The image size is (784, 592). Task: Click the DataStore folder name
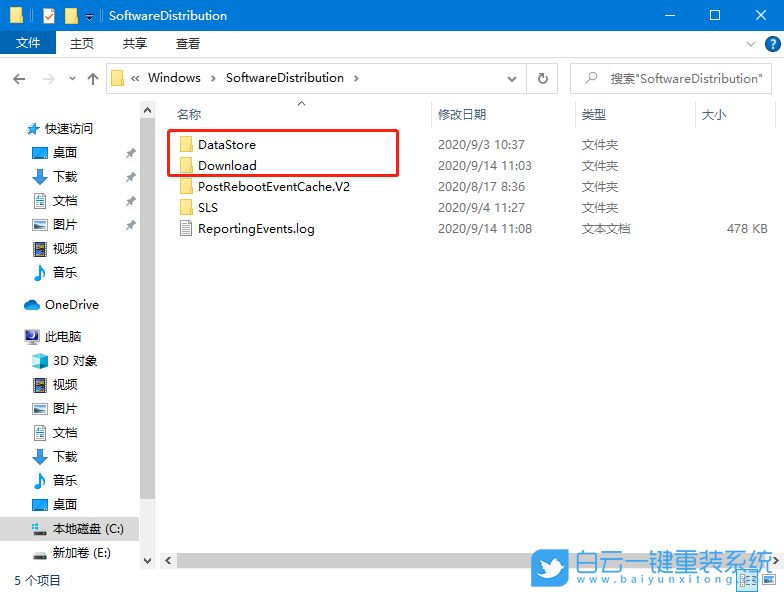(227, 144)
